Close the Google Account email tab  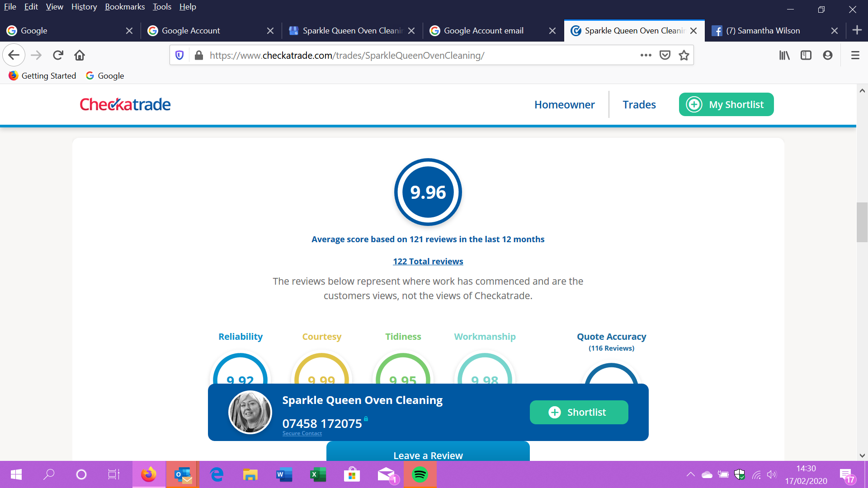(552, 31)
